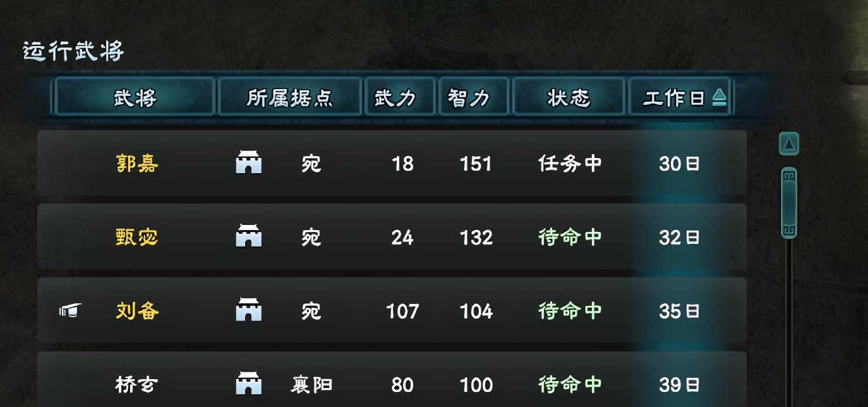Click the castle icon in 刘备's row
Screen dimensions: 868x407
pyautogui.click(x=248, y=310)
